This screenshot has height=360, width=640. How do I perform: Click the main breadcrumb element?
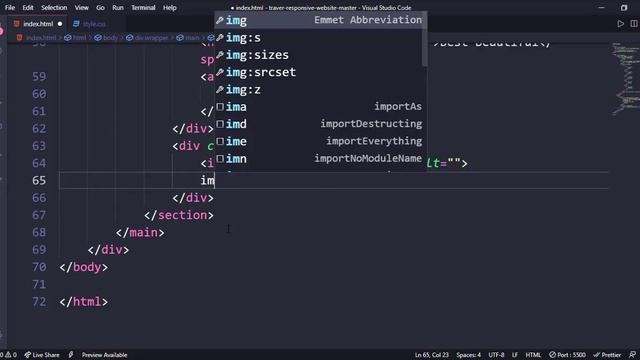pyautogui.click(x=192, y=38)
